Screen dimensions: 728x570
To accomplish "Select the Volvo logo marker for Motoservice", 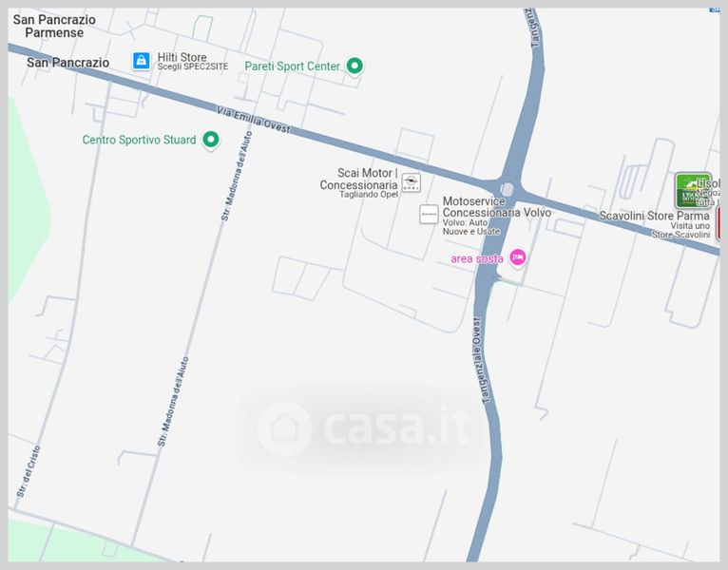I will 429,214.
